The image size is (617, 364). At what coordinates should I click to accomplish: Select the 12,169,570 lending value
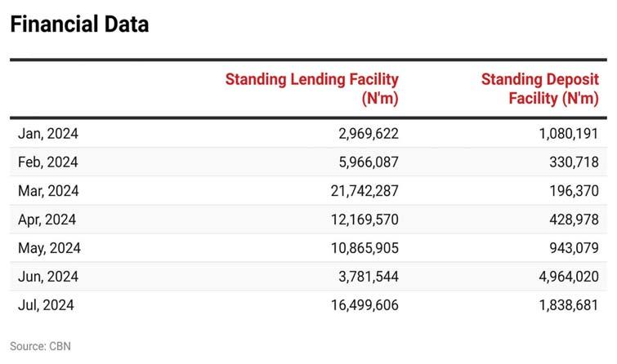click(x=364, y=220)
